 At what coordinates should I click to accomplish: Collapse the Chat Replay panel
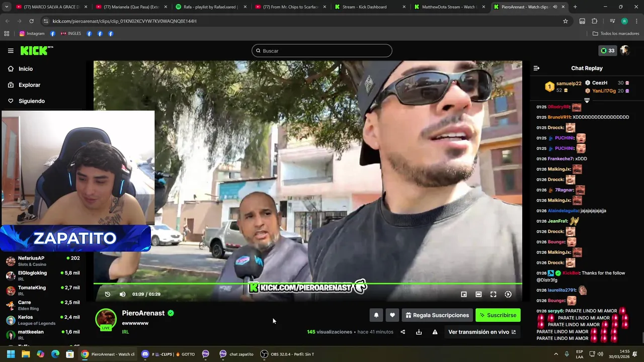(x=536, y=68)
